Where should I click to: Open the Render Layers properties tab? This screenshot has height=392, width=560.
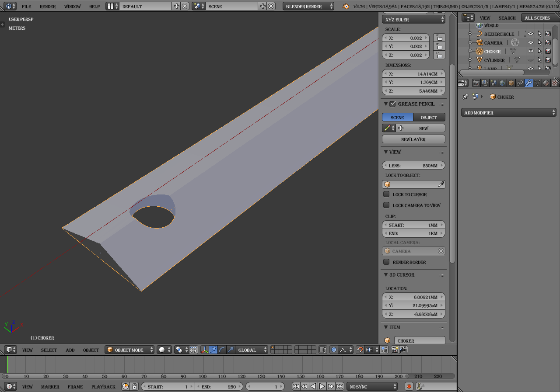485,83
